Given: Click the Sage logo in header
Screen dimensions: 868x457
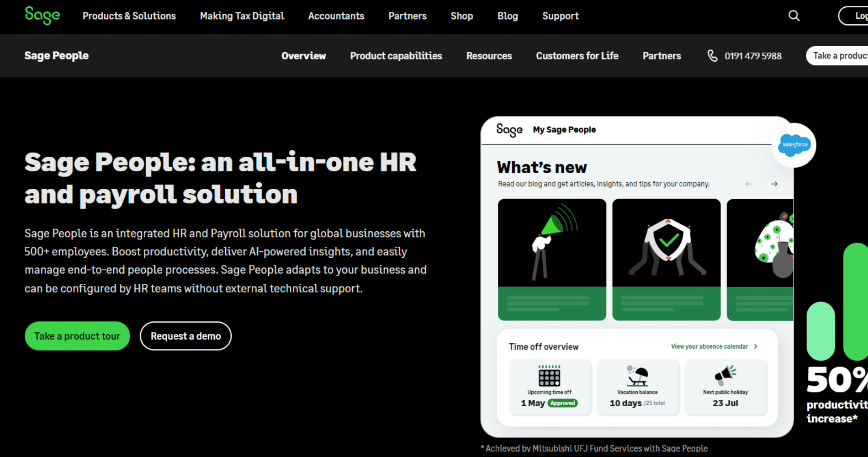Looking at the screenshot, I should [x=42, y=16].
